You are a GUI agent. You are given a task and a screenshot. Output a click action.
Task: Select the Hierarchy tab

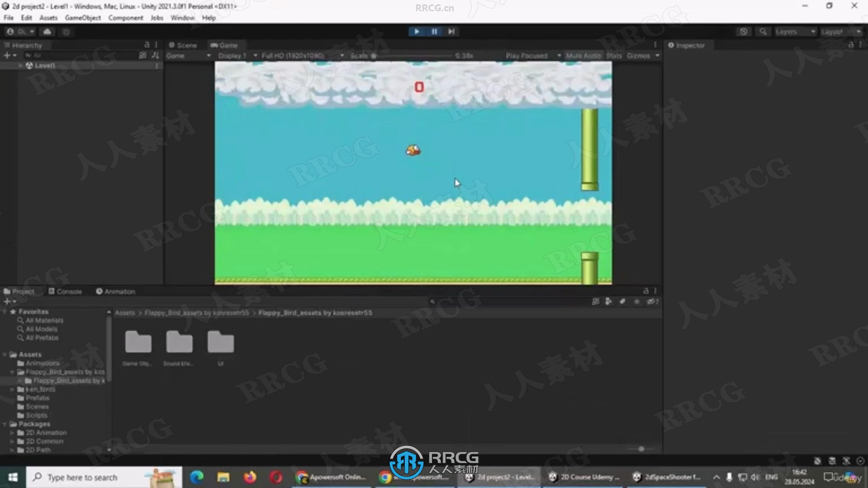click(23, 45)
